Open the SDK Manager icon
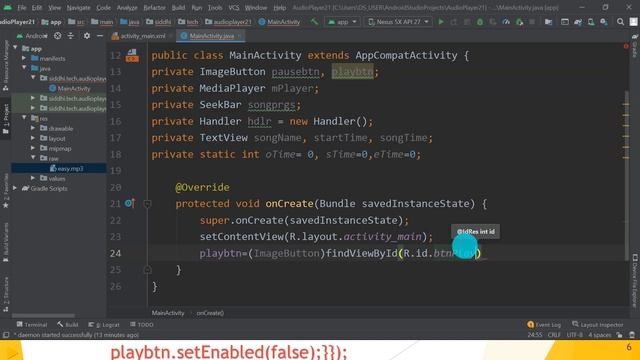The width and height of the screenshot is (640, 360). 604,22
